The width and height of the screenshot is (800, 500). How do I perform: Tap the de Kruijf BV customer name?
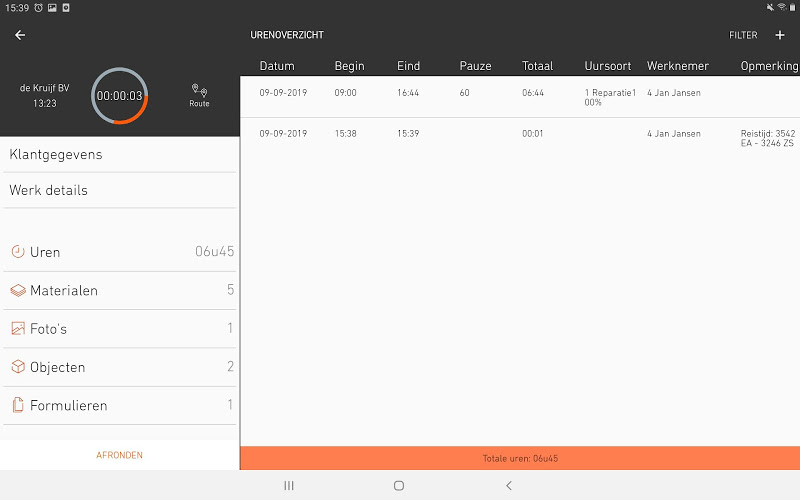(44, 88)
